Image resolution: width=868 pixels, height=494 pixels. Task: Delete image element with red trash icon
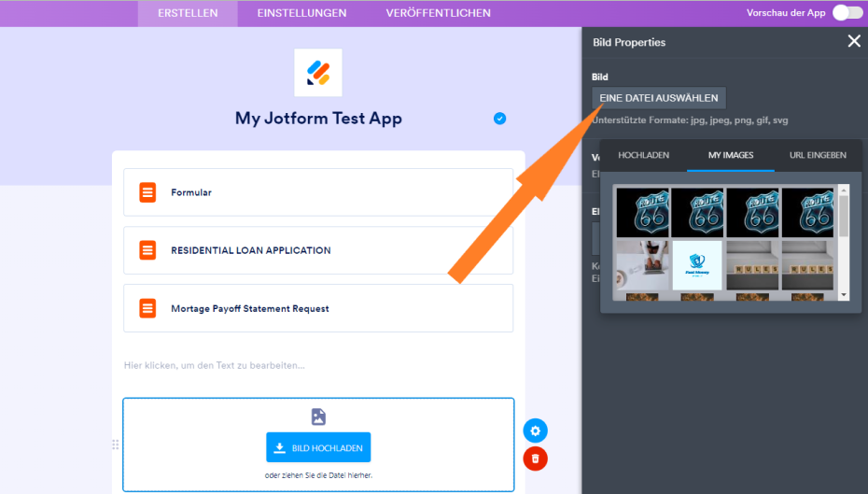coord(535,459)
